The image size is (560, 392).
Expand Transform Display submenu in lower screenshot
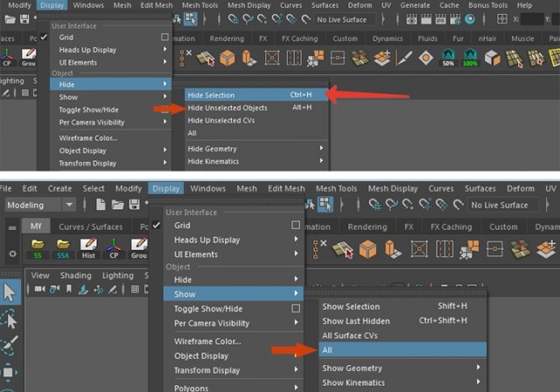[234, 370]
